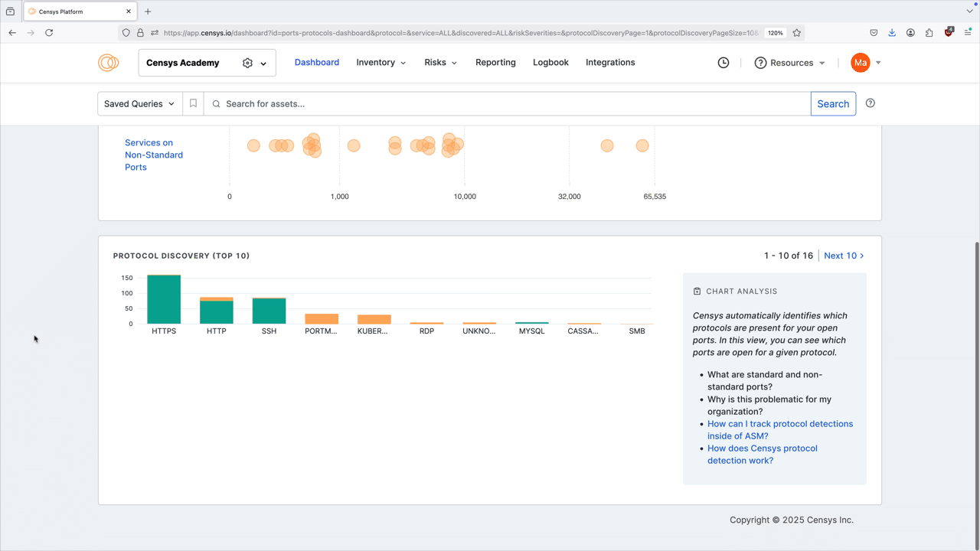
Task: Click the SSH bar in chart
Action: (269, 311)
